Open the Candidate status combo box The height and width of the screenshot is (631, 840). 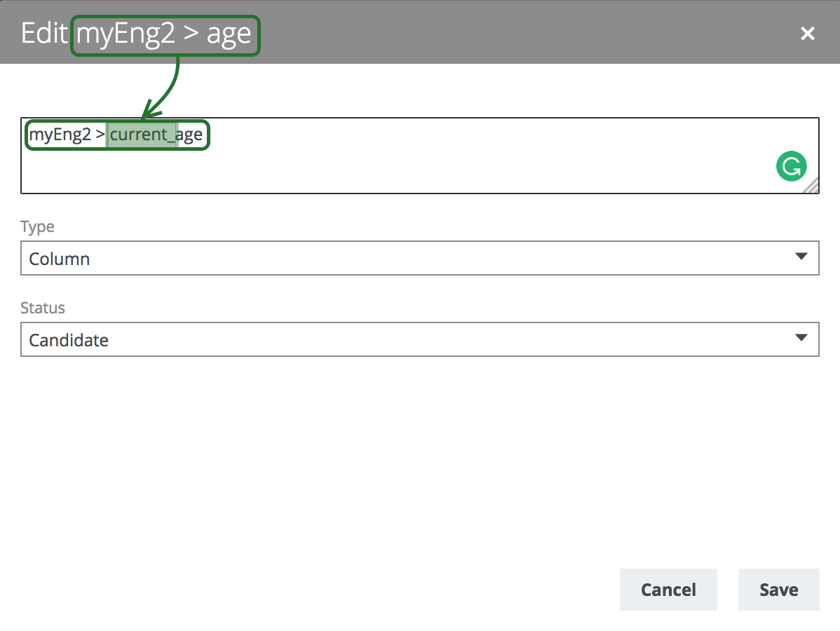click(x=419, y=340)
